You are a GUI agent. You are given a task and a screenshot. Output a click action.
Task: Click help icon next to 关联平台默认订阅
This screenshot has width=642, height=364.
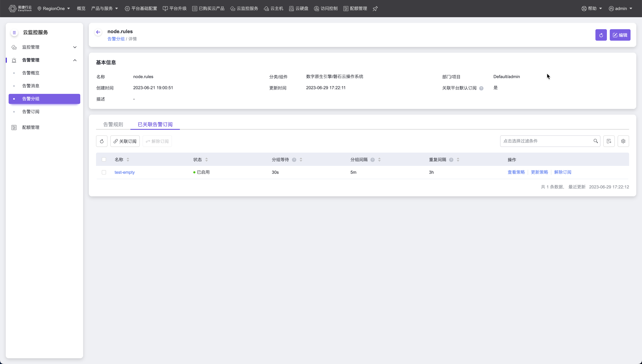tap(481, 88)
